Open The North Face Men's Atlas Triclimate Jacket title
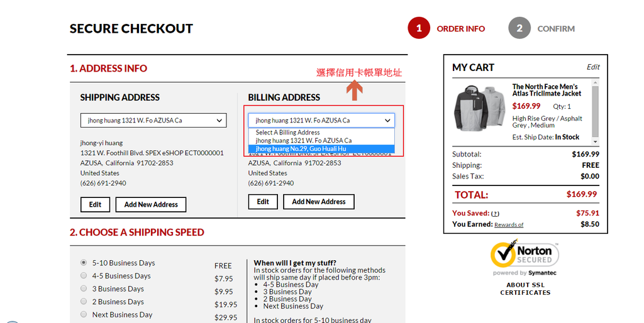Image resolution: width=644 pixels, height=323 pixels. click(x=547, y=90)
